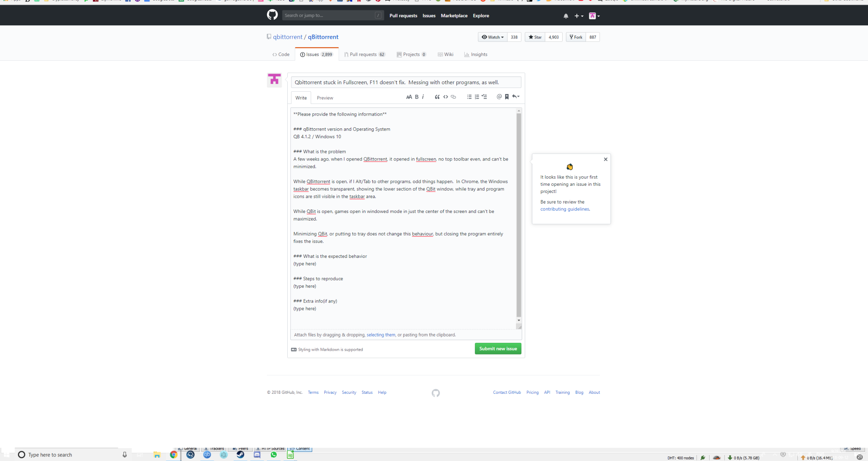
Task: Click Pull requests in the top navigation
Action: (x=403, y=15)
